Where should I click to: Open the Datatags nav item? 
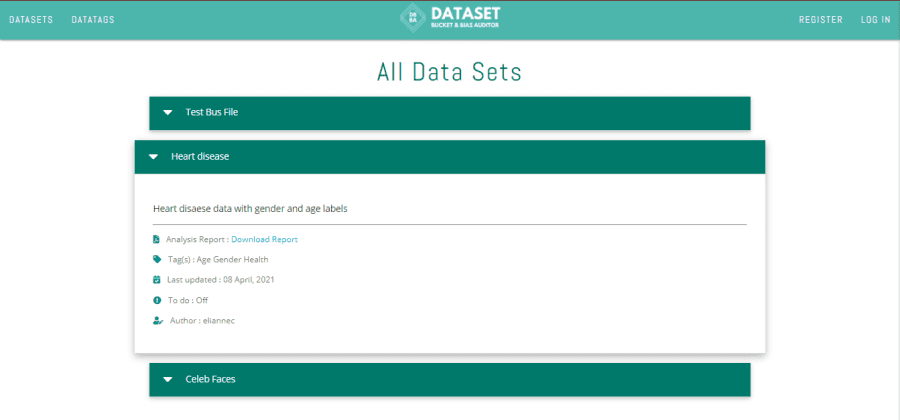(x=93, y=20)
